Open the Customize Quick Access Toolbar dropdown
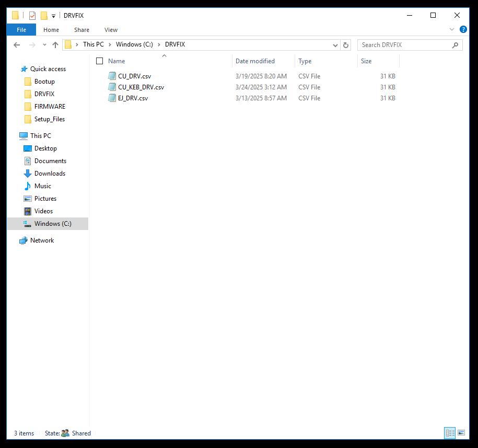The width and height of the screenshot is (478, 448). click(x=53, y=16)
